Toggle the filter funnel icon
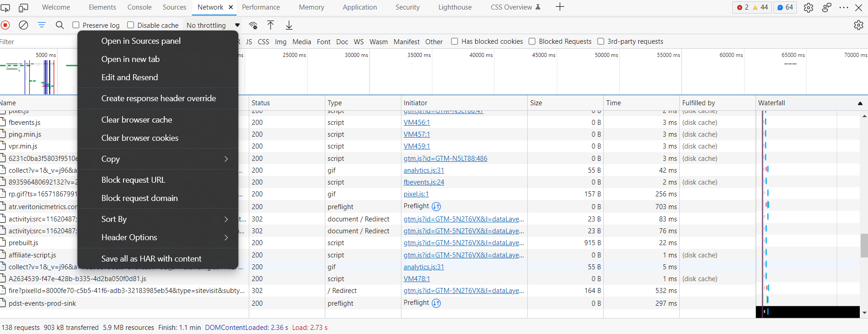 [41, 25]
